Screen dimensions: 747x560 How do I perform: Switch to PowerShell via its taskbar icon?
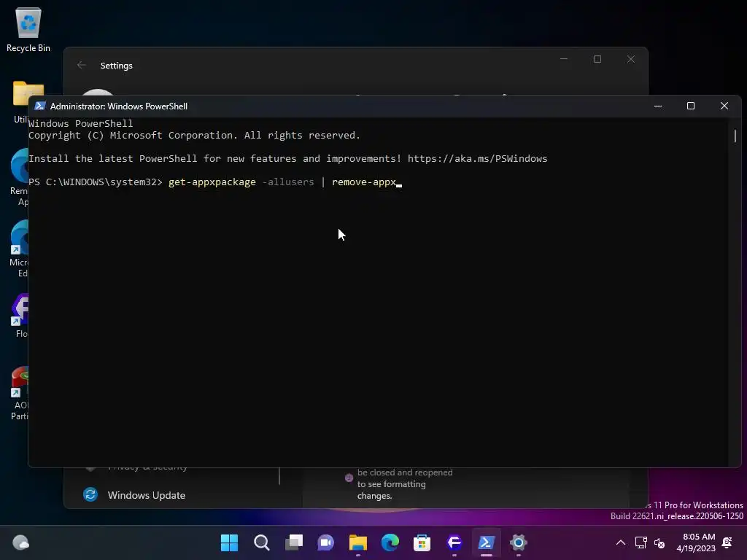tap(486, 542)
